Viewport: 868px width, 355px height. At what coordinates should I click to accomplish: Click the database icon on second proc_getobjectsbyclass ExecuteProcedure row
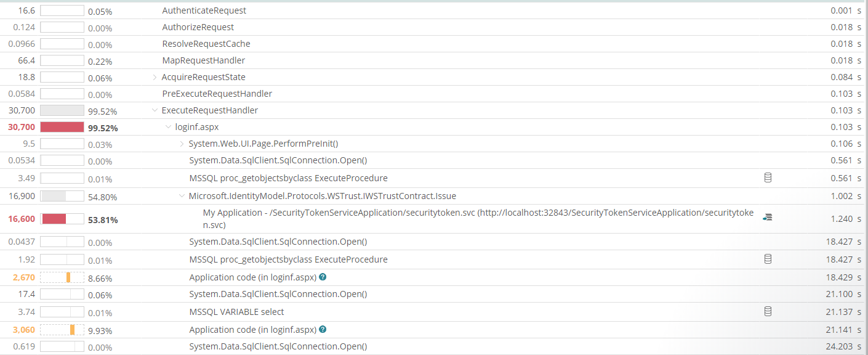(767, 259)
